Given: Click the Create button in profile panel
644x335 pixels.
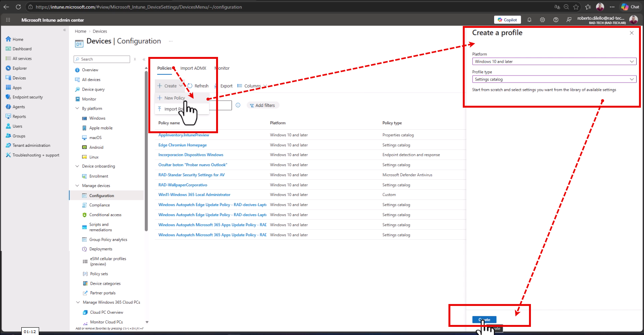Looking at the screenshot, I should (x=484, y=320).
